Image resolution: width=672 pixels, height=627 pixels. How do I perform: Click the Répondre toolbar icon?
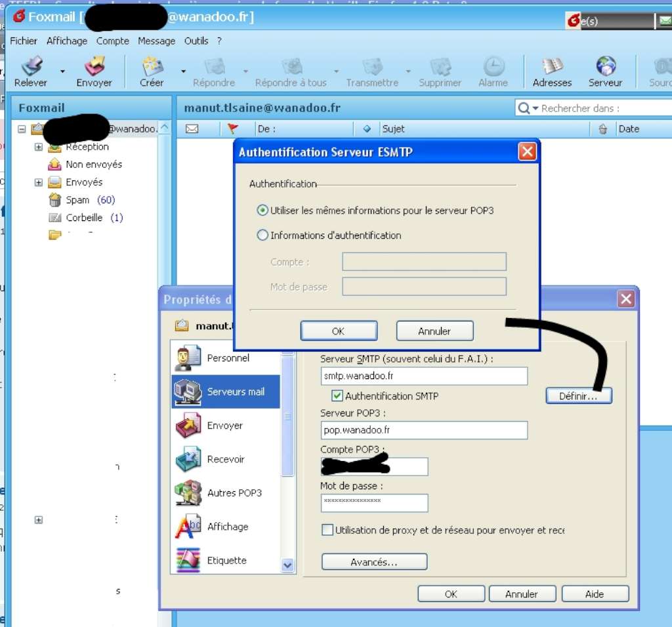click(x=215, y=66)
